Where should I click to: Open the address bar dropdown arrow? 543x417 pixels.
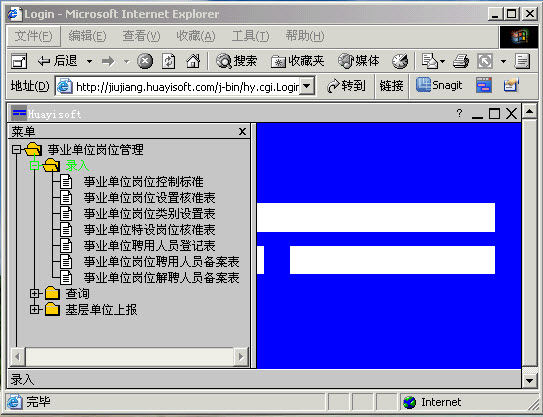click(307, 86)
